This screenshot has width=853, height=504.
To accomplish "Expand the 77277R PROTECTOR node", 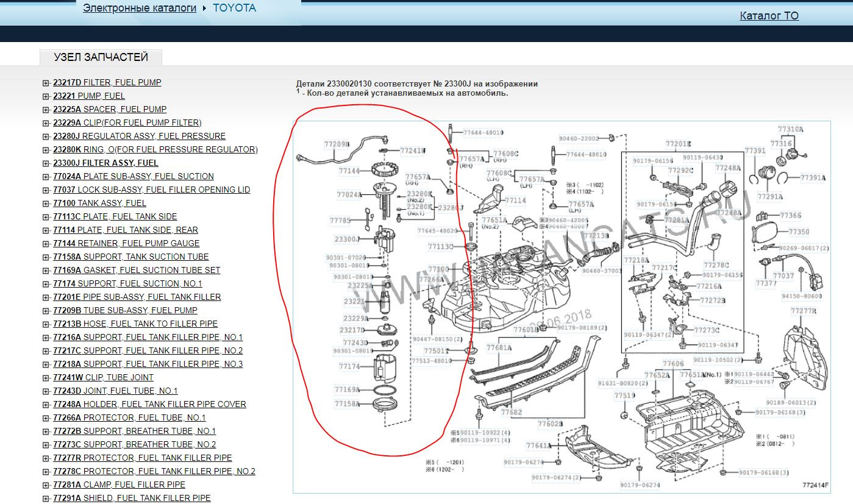I will (46, 458).
